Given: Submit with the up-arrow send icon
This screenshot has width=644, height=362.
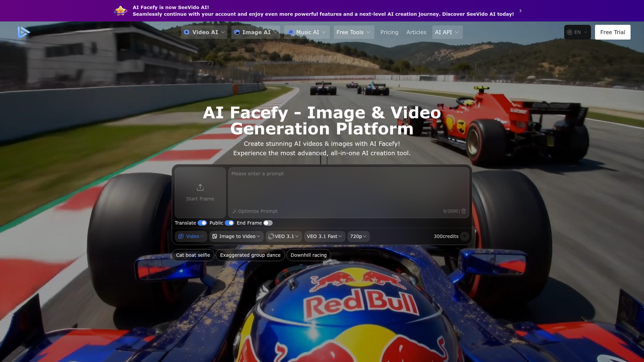Looking at the screenshot, I should coord(465,236).
